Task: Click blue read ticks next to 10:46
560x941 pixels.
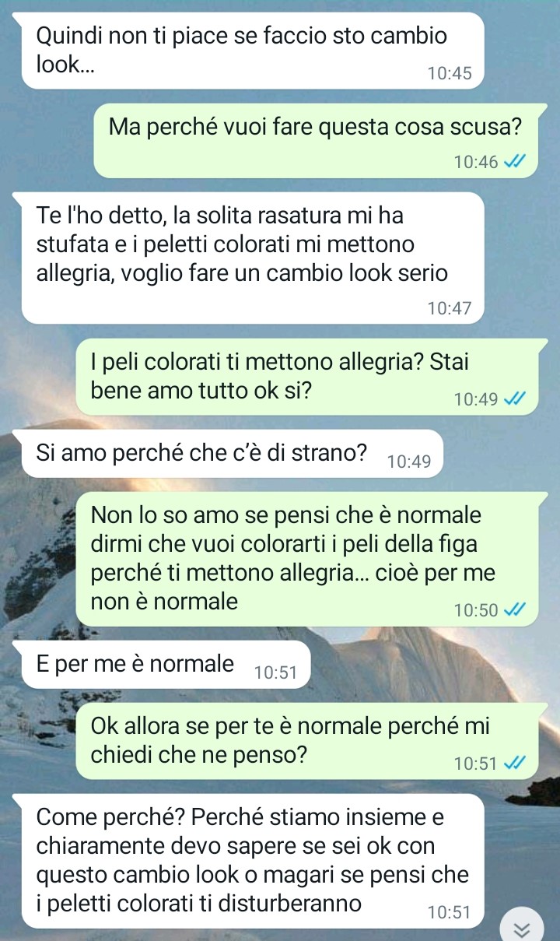Action: point(516,162)
